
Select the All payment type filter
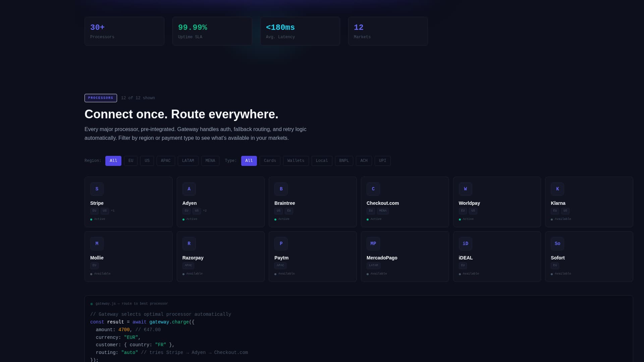pyautogui.click(x=249, y=161)
